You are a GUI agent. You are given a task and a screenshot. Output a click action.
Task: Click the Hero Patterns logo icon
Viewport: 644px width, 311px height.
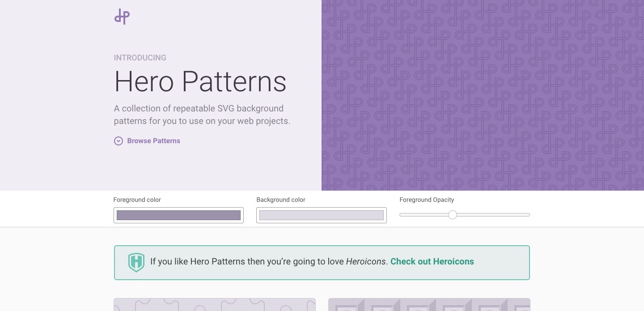[122, 17]
